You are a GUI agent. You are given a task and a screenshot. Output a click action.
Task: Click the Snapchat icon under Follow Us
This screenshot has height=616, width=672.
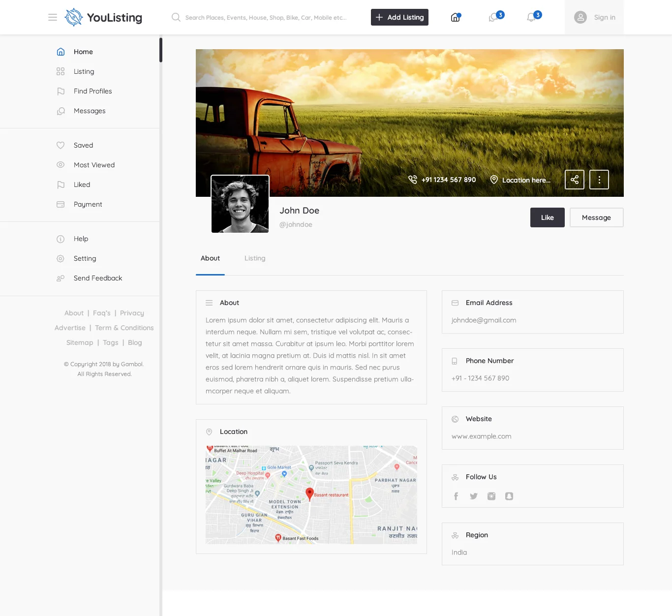point(509,496)
